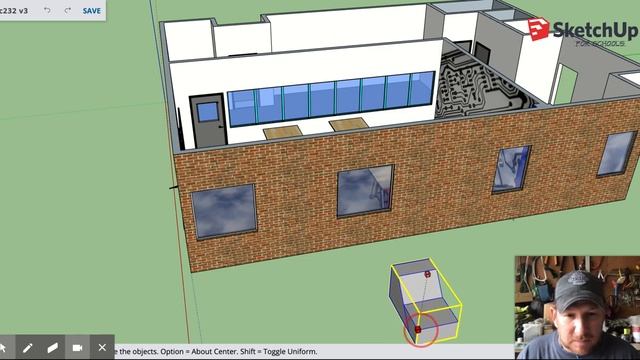Viewport: 640px width, 360px height.
Task: Click the status hint 'Shift = Toggle Uniform.'
Action: (278, 351)
